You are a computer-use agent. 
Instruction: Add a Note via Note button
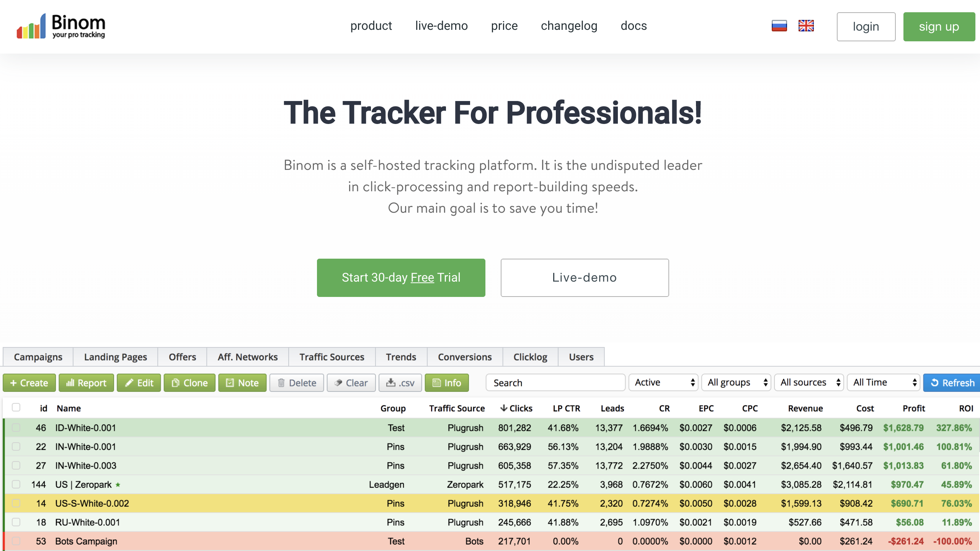click(x=242, y=383)
